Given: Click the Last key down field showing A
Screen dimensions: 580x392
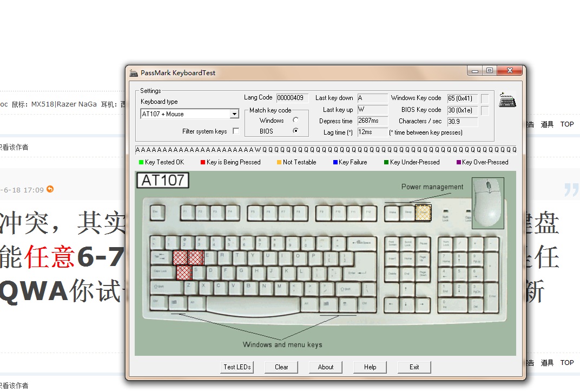Looking at the screenshot, I should coord(372,98).
